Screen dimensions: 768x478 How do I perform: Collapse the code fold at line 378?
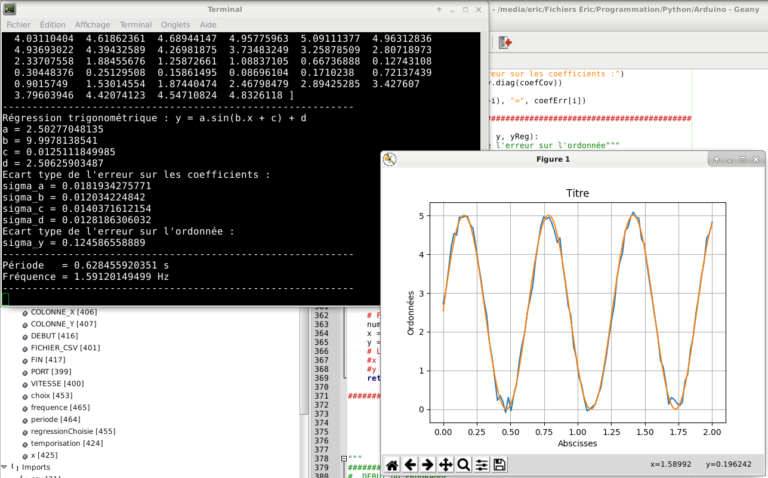(342, 459)
